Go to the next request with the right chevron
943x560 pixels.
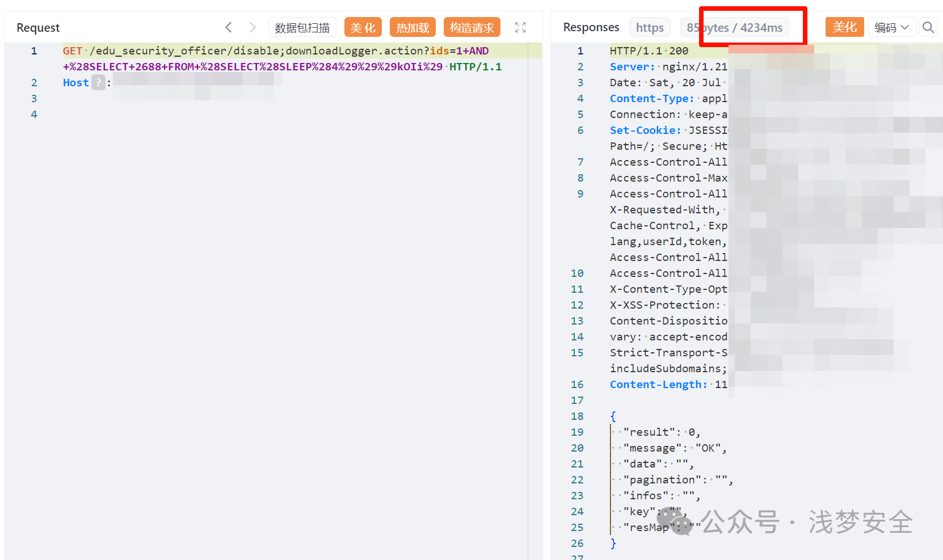(x=252, y=27)
